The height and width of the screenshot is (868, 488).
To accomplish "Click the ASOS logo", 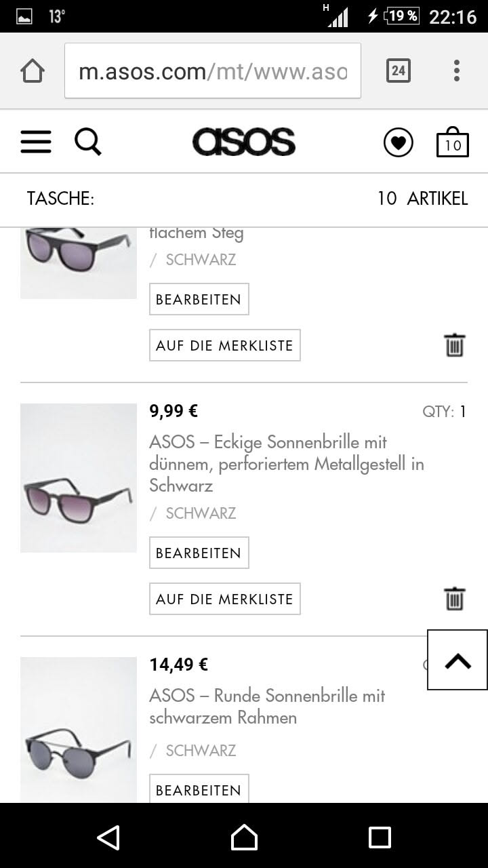I will click(x=244, y=142).
